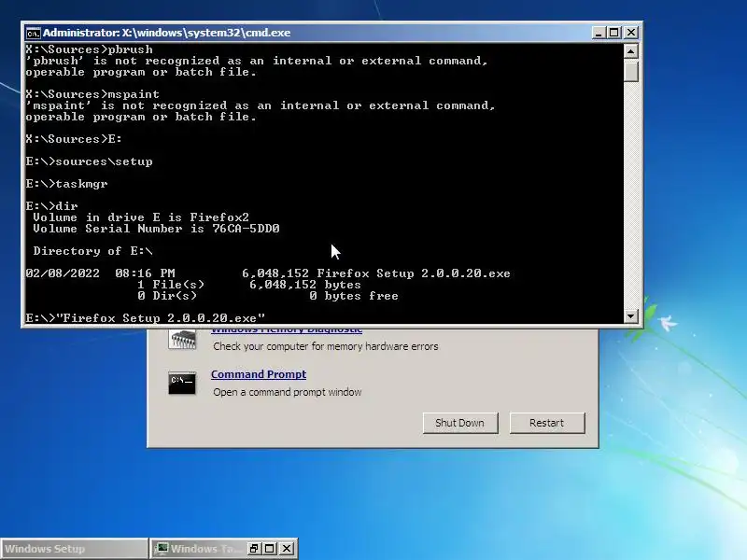Click the Command Prompt icon in recovery options
747x560 pixels.
pos(182,383)
